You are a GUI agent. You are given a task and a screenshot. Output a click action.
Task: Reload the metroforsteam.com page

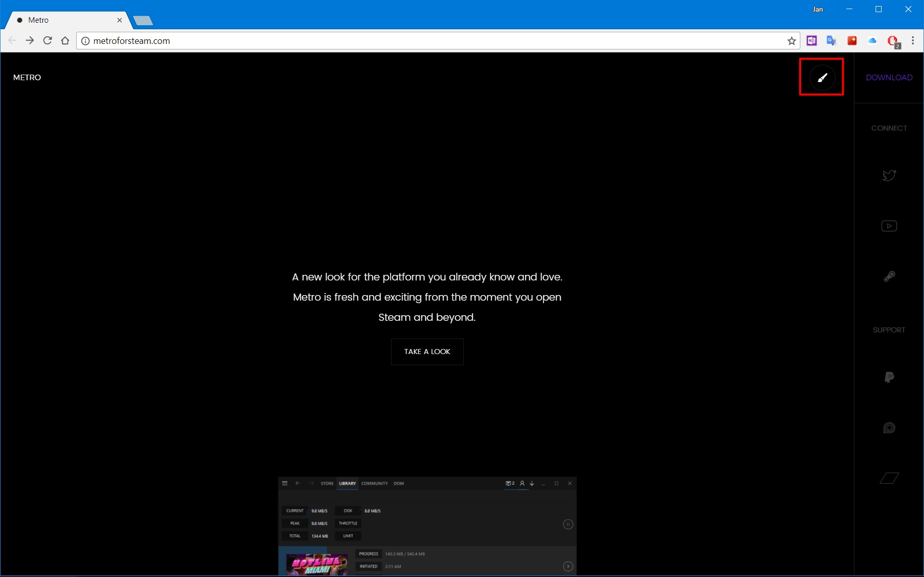47,41
